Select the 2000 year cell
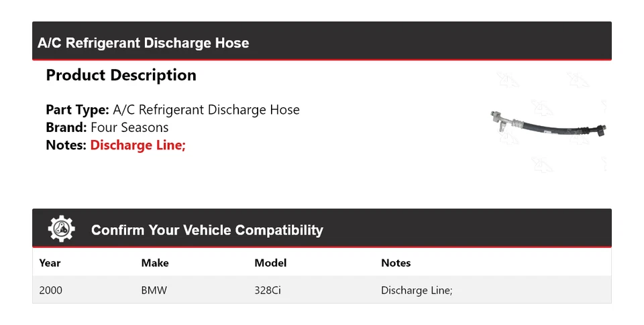The width and height of the screenshot is (644, 325). (x=50, y=290)
